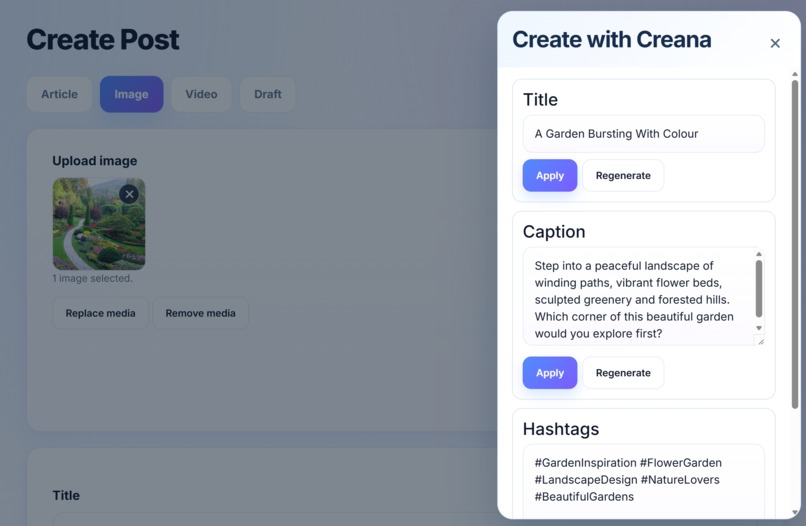
Task: Regenerate the title suggestion
Action: click(623, 175)
